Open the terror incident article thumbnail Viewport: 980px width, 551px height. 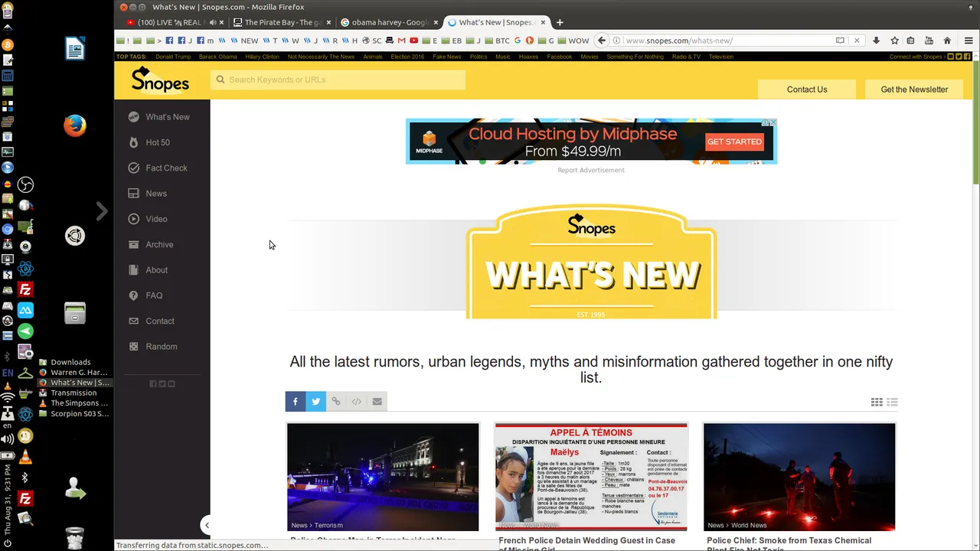tap(383, 477)
